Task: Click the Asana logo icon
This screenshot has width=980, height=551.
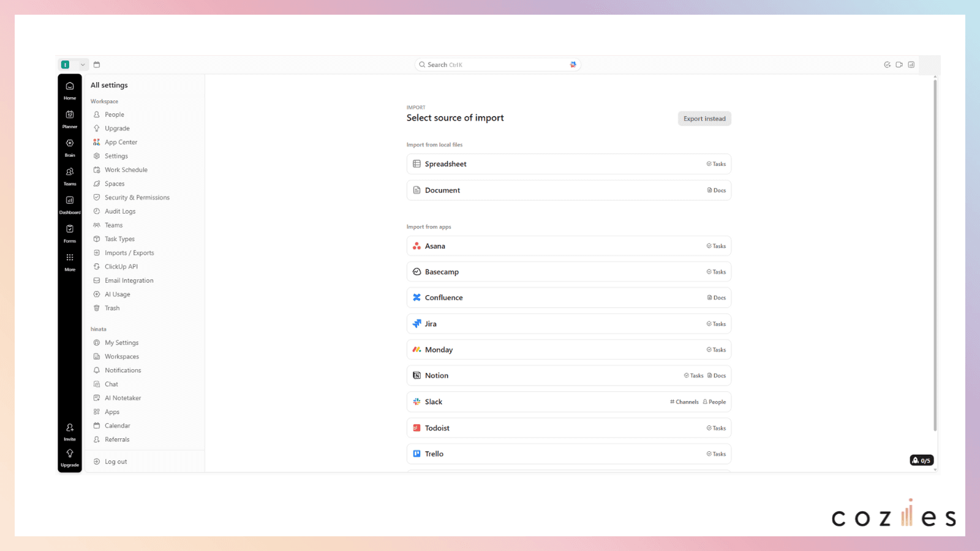Action: pyautogui.click(x=417, y=246)
